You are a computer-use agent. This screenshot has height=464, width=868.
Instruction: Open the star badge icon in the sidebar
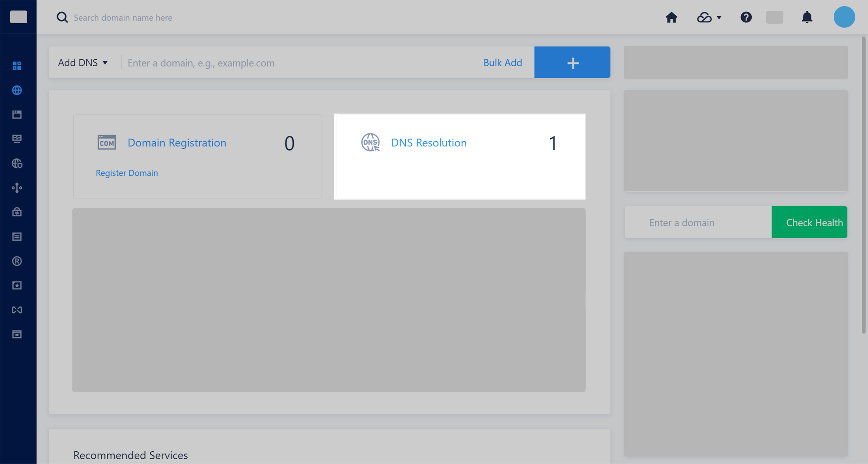(x=17, y=285)
